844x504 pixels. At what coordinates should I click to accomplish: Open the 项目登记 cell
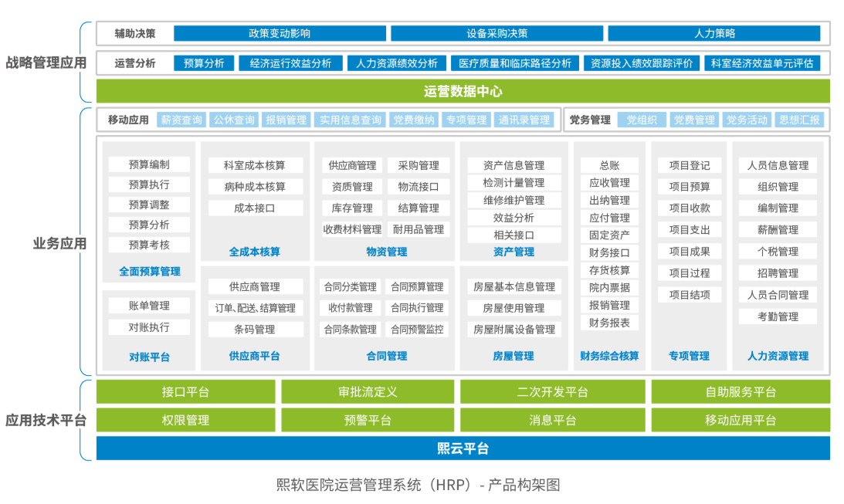tap(690, 165)
